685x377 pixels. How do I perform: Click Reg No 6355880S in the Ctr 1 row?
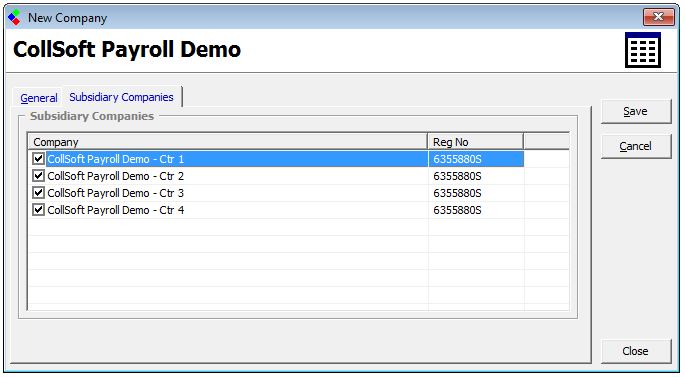pos(457,159)
